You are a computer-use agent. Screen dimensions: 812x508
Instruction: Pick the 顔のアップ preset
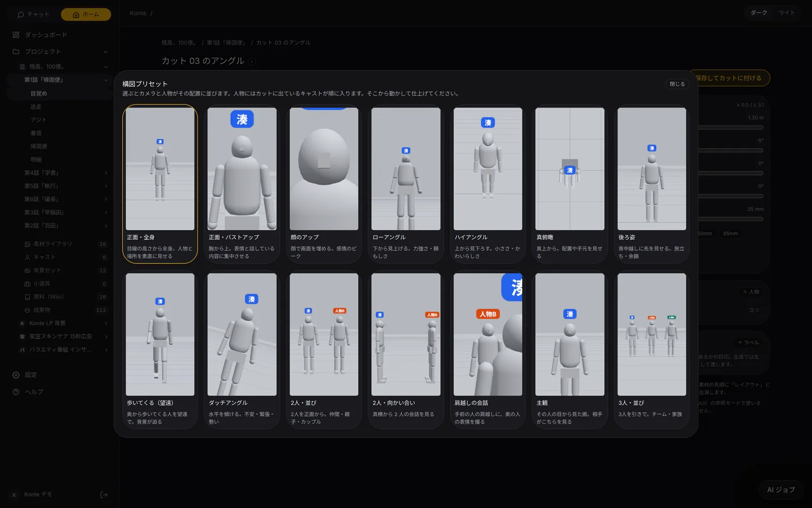(324, 184)
